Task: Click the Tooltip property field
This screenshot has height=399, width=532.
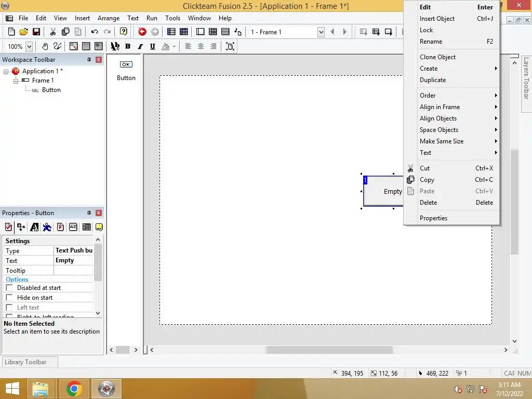Action: (x=73, y=270)
